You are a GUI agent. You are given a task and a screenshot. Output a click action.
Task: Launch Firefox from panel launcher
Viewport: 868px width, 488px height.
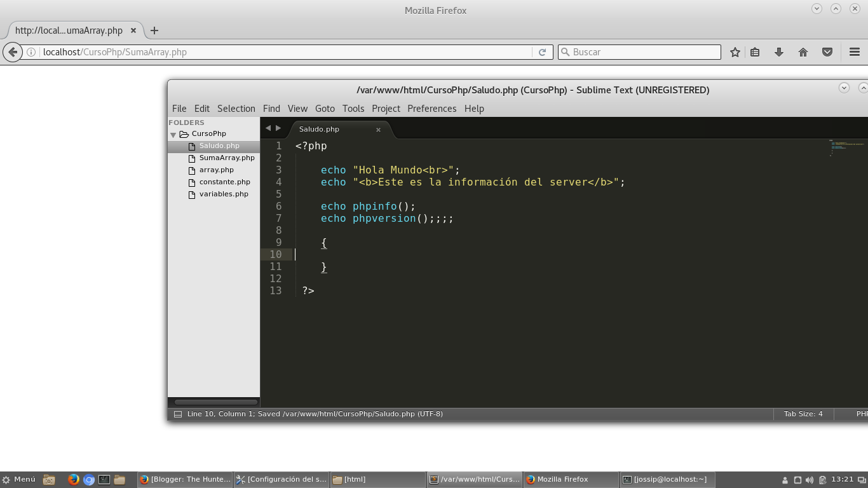pos(73,480)
